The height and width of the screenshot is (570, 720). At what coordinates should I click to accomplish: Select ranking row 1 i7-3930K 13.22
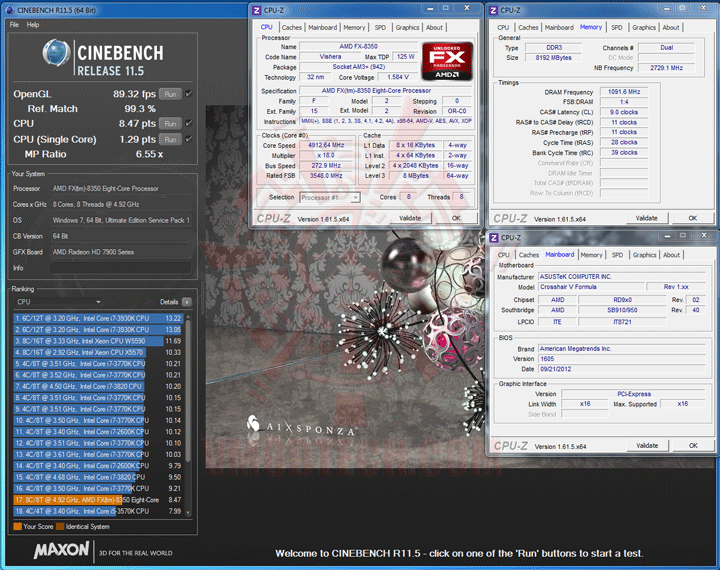coord(98,318)
